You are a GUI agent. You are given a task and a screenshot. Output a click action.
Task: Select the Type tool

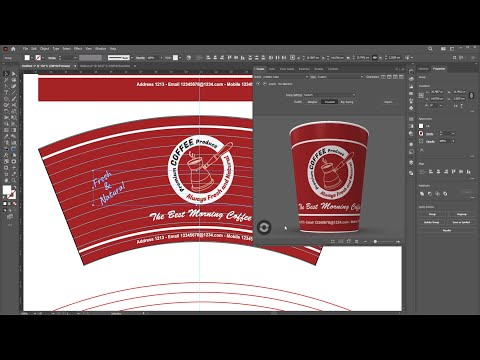(6, 92)
